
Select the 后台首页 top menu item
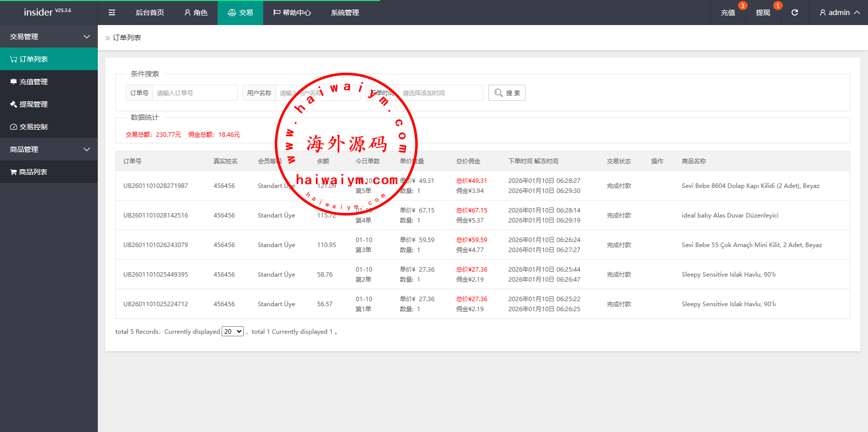click(x=150, y=13)
